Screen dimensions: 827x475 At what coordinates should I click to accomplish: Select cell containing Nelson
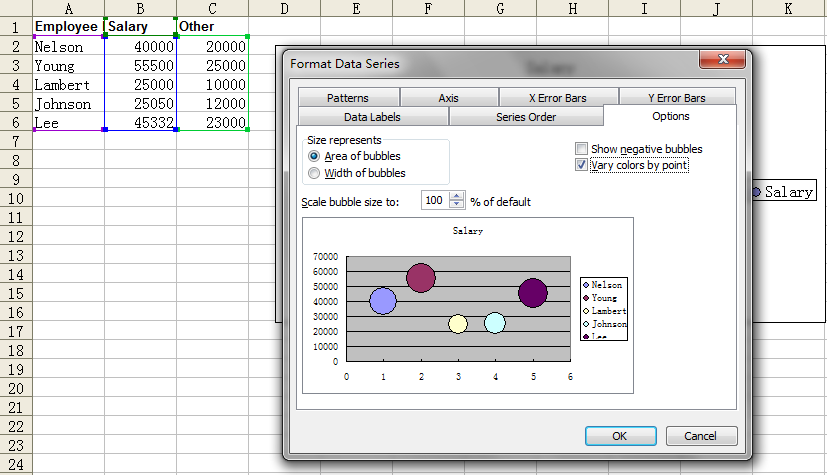(x=69, y=46)
